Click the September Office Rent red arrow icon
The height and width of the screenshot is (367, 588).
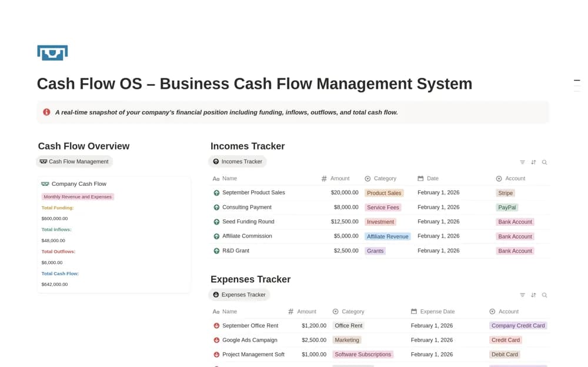[216, 326]
